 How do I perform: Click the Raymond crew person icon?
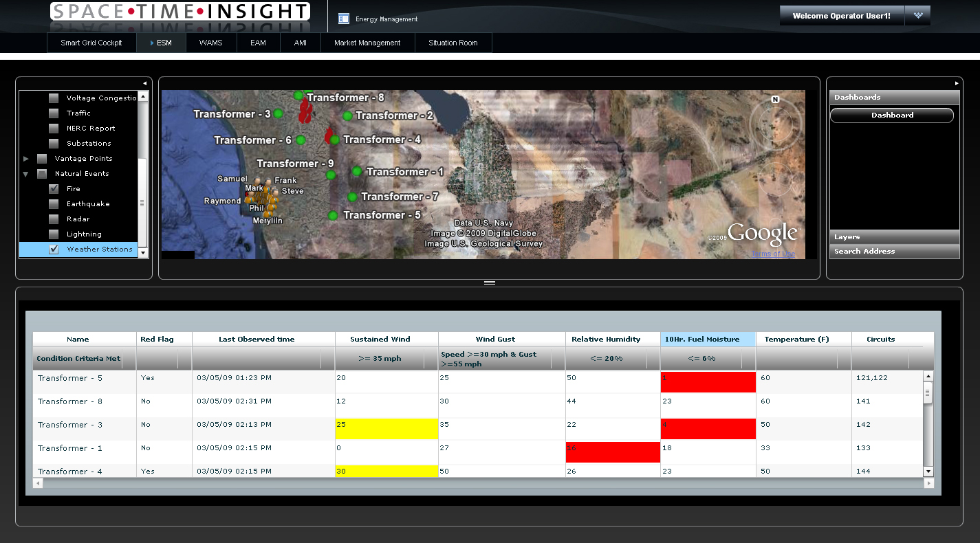point(248,199)
